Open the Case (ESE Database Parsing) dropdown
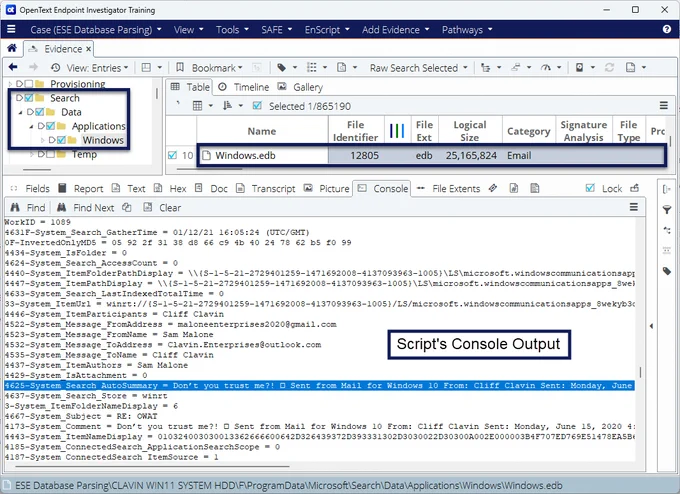The width and height of the screenshot is (680, 494). [x=95, y=29]
